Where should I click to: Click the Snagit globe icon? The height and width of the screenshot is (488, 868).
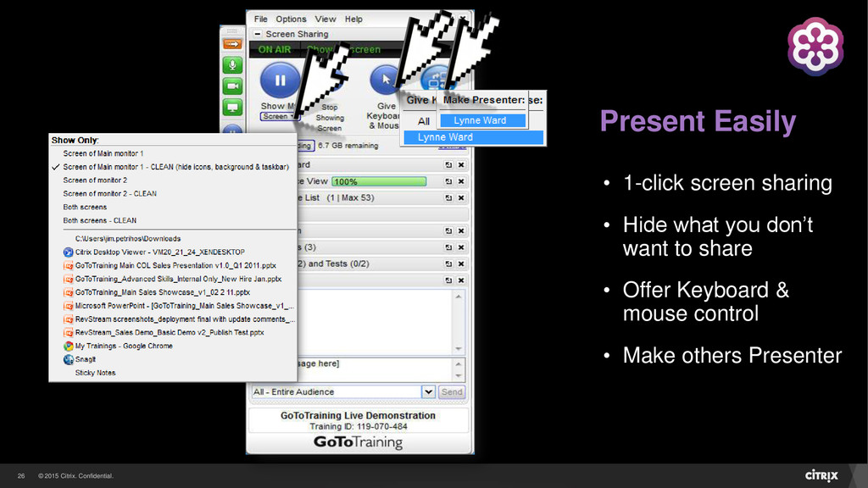(x=68, y=359)
